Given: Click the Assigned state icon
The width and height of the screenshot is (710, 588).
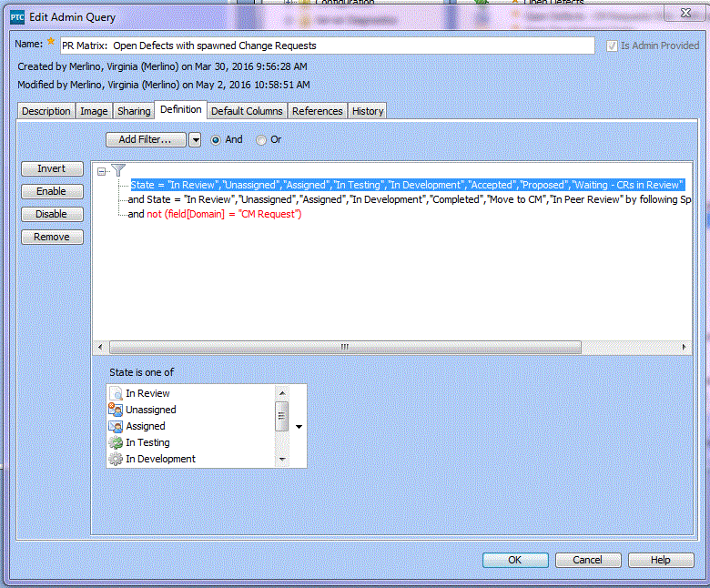Looking at the screenshot, I should point(116,426).
